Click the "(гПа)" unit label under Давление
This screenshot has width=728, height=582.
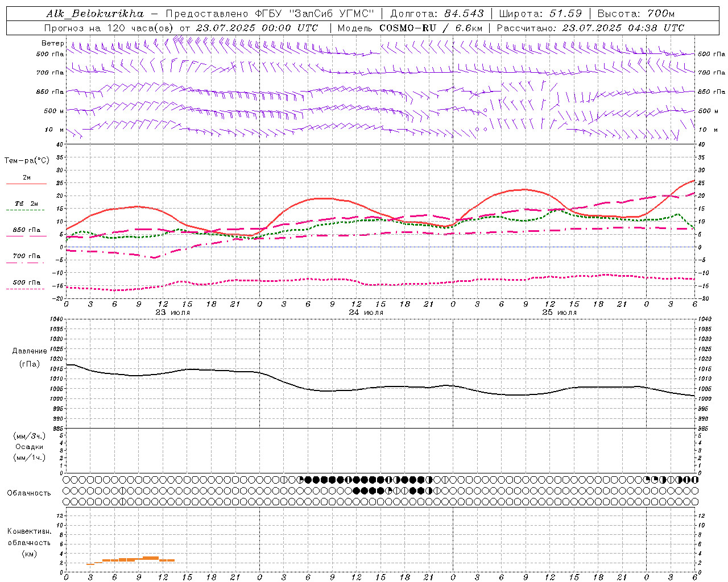click(30, 364)
